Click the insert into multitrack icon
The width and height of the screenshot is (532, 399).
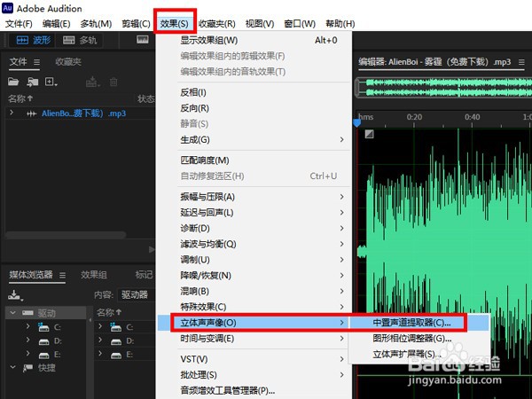point(92,82)
